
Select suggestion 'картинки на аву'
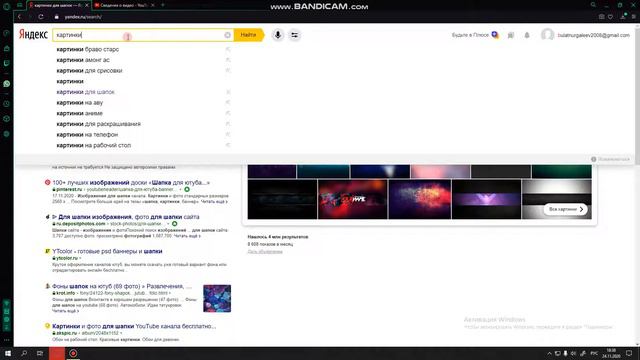(80, 102)
